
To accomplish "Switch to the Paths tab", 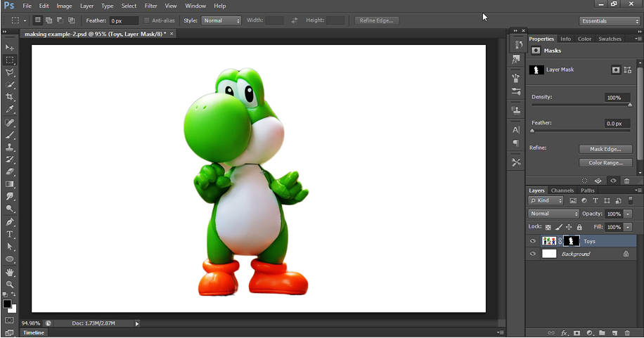I will (x=587, y=190).
